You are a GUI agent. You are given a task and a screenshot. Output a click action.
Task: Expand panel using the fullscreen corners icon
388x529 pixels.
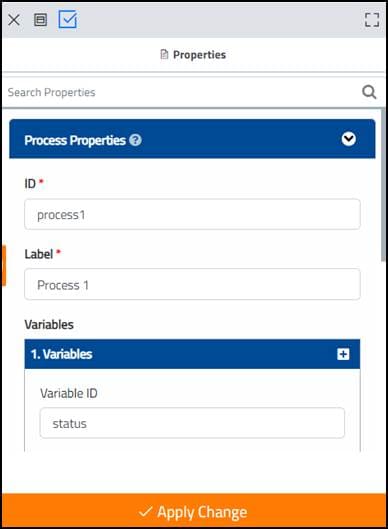pos(372,20)
